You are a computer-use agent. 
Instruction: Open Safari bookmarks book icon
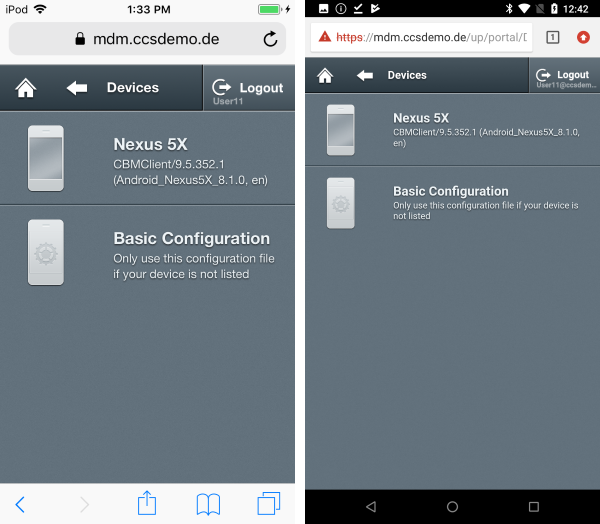pyautogui.click(x=208, y=504)
